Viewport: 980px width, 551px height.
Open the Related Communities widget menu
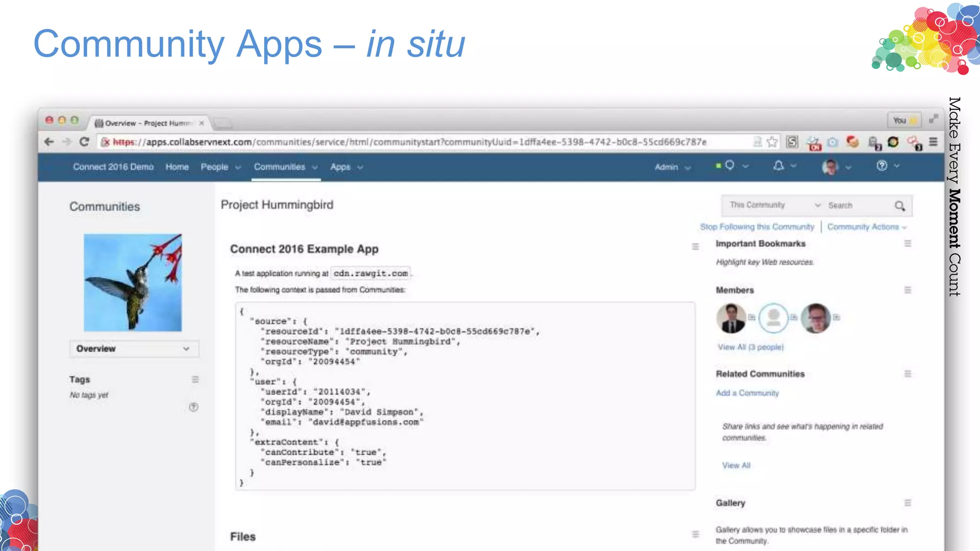tap(907, 374)
